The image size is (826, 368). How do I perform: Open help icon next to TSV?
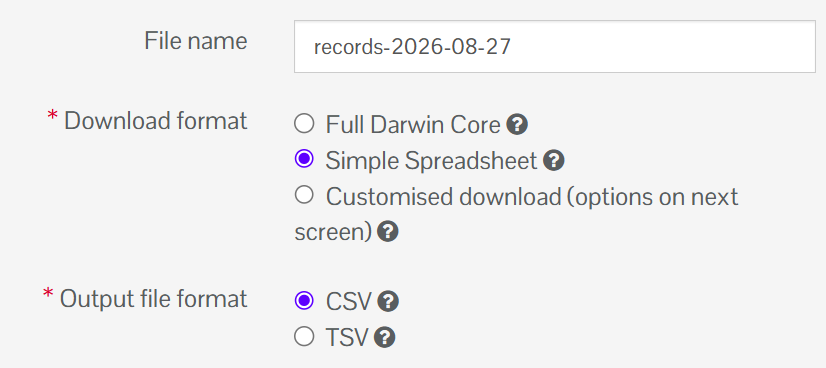385,337
